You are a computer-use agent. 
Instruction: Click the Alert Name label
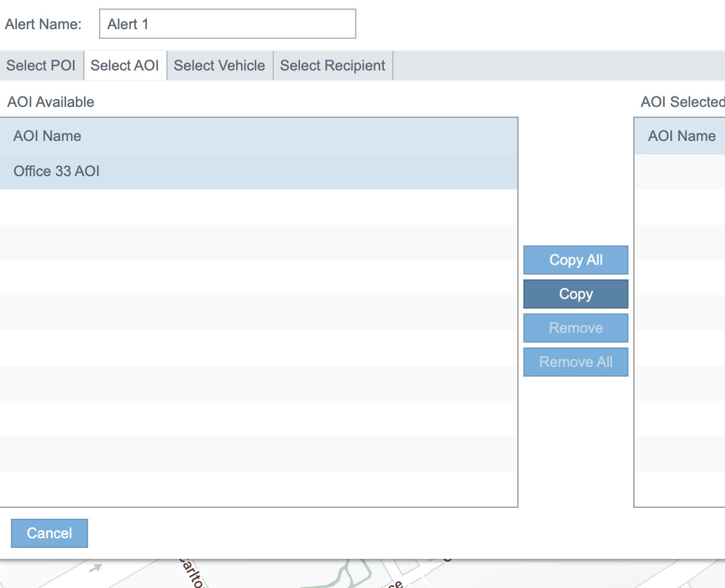(x=43, y=24)
